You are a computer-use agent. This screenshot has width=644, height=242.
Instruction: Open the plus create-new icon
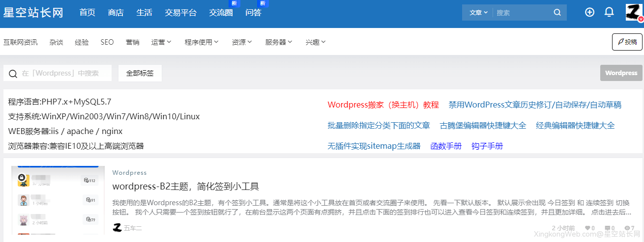click(589, 12)
